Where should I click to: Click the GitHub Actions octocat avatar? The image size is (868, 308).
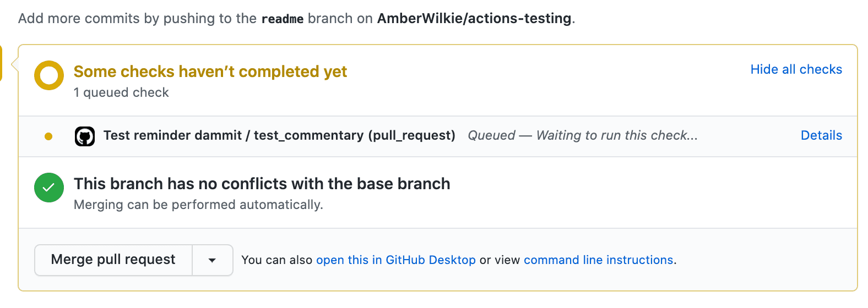(85, 136)
